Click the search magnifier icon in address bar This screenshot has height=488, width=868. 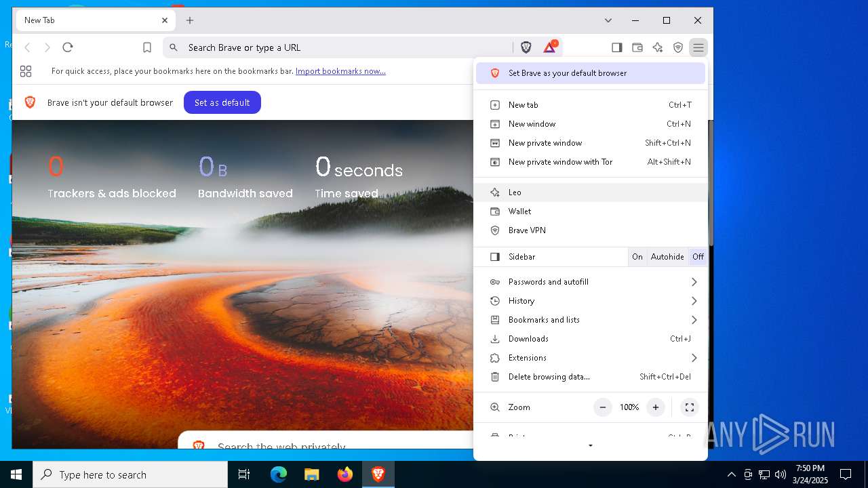click(x=174, y=47)
